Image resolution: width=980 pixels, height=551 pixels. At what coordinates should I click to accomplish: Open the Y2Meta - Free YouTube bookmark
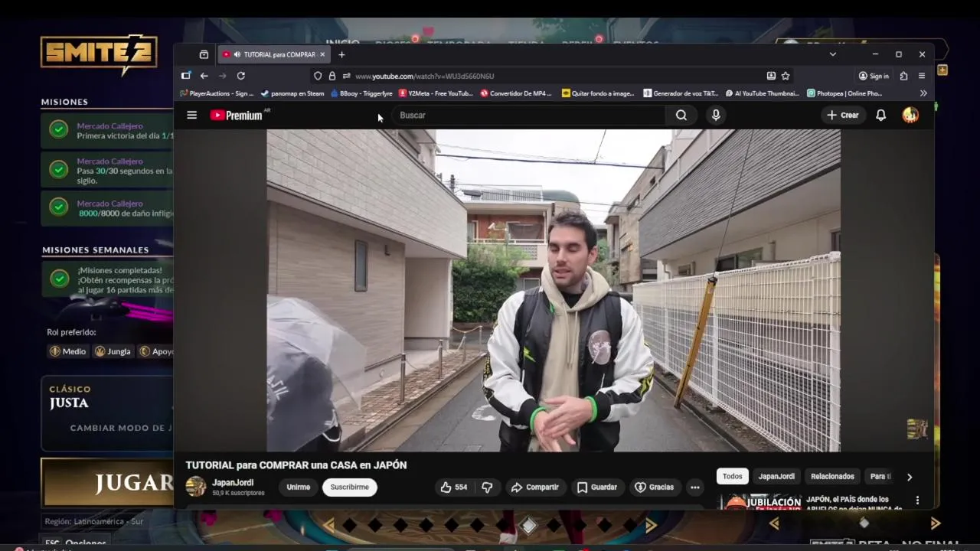[436, 93]
